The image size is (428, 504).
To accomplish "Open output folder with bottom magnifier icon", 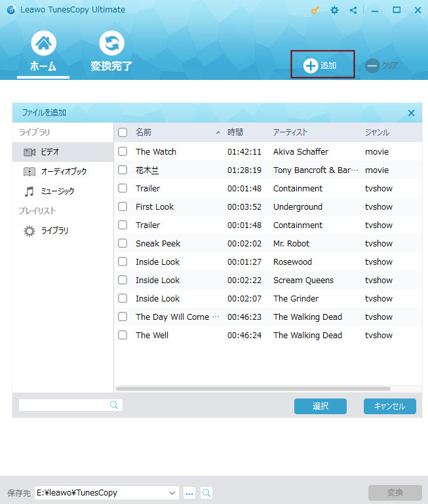I will click(x=206, y=493).
